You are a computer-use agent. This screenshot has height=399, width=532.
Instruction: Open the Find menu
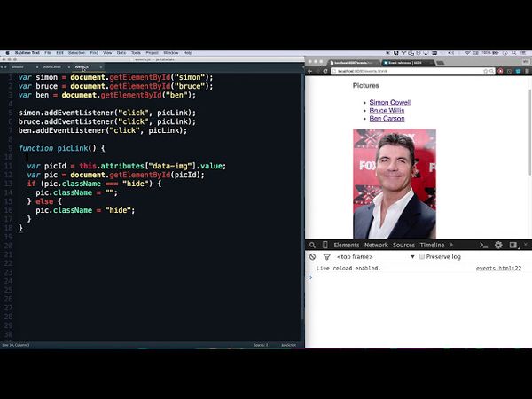94,53
